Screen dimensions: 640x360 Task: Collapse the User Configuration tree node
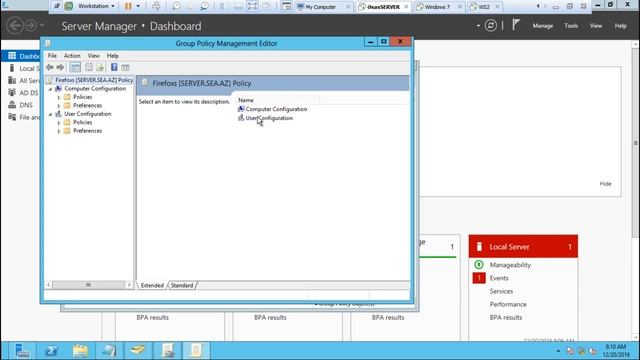[x=51, y=114]
